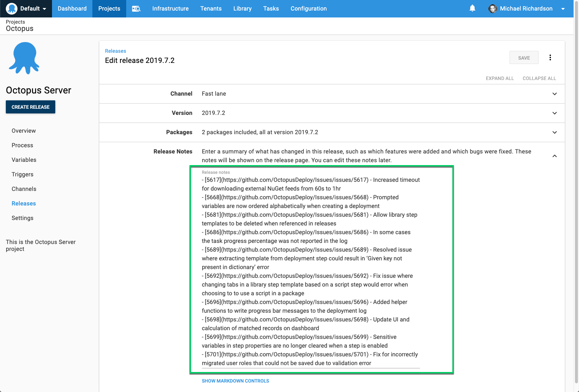Select Settings in the project sidebar
This screenshot has height=392, width=579.
[23, 218]
